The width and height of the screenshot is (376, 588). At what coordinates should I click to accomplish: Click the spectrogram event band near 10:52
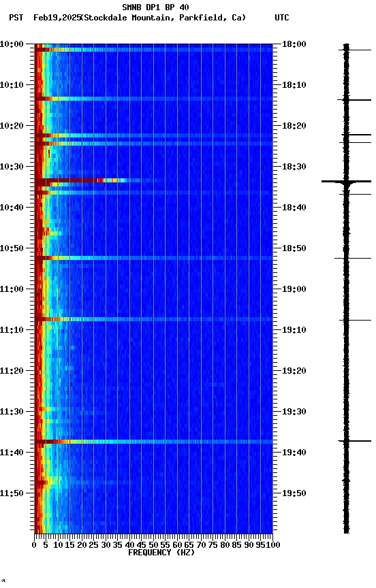pyautogui.click(x=153, y=258)
